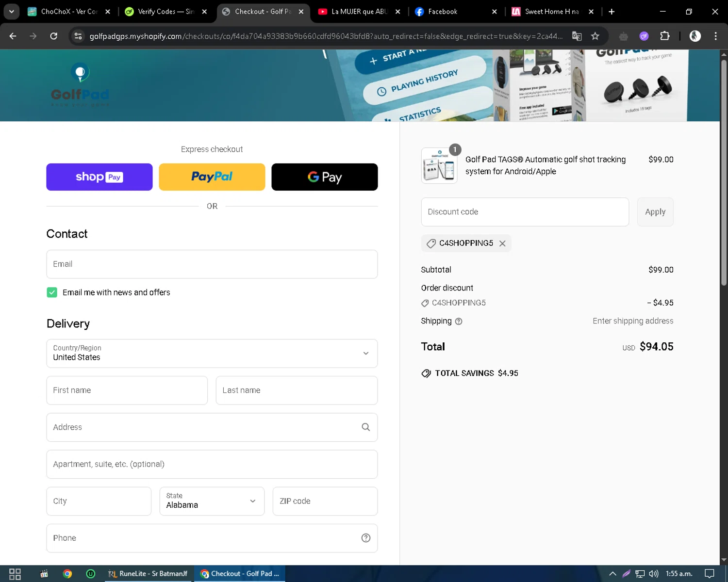Screen dimensions: 728x582
Task: Click the Golf Pad TAGS product title
Action: pyautogui.click(x=546, y=165)
